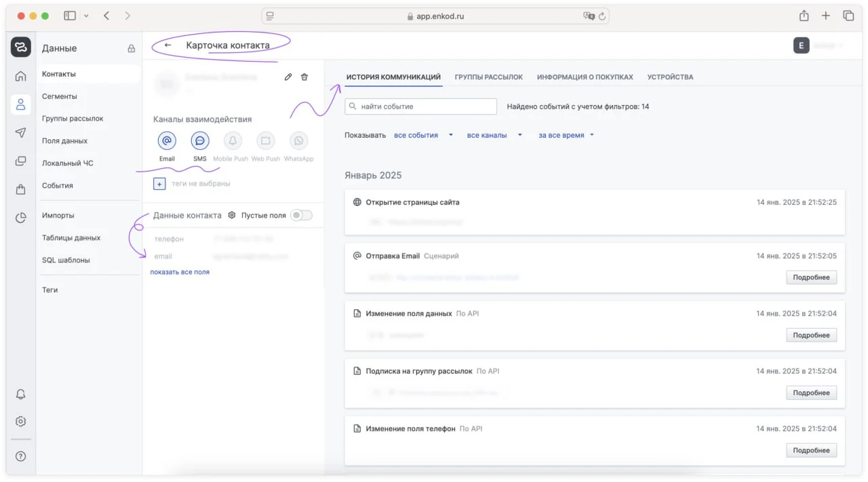This screenshot has width=868, height=482.
Task: Open the Информация о покупках tab
Action: pyautogui.click(x=585, y=77)
